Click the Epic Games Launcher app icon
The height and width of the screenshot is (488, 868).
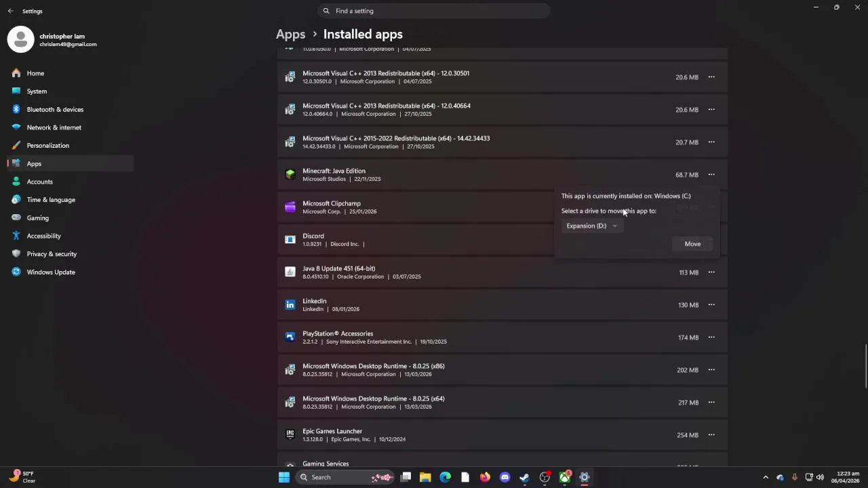(290, 435)
